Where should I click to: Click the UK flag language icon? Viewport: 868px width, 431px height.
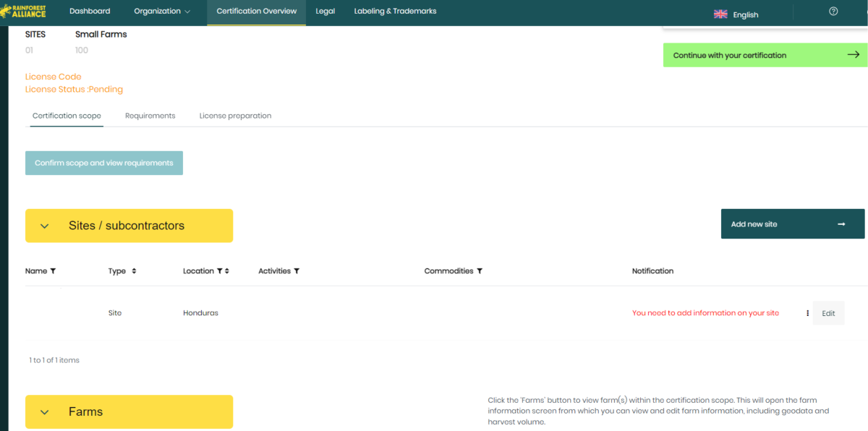tap(720, 14)
